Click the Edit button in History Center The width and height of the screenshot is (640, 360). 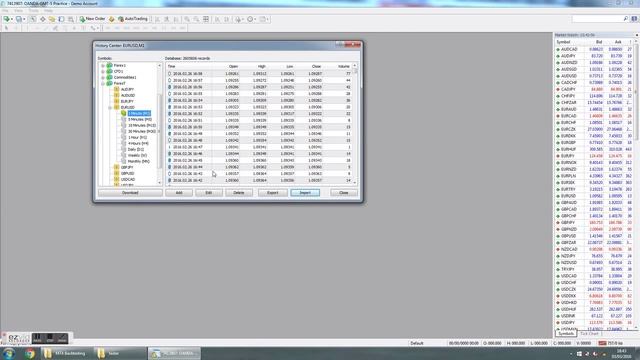point(209,193)
